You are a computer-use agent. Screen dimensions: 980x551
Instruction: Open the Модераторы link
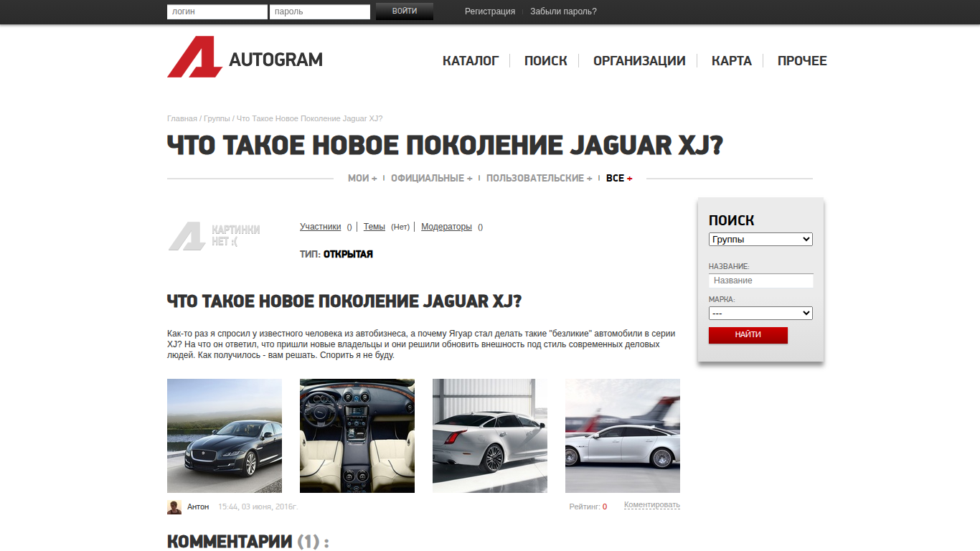[446, 227]
